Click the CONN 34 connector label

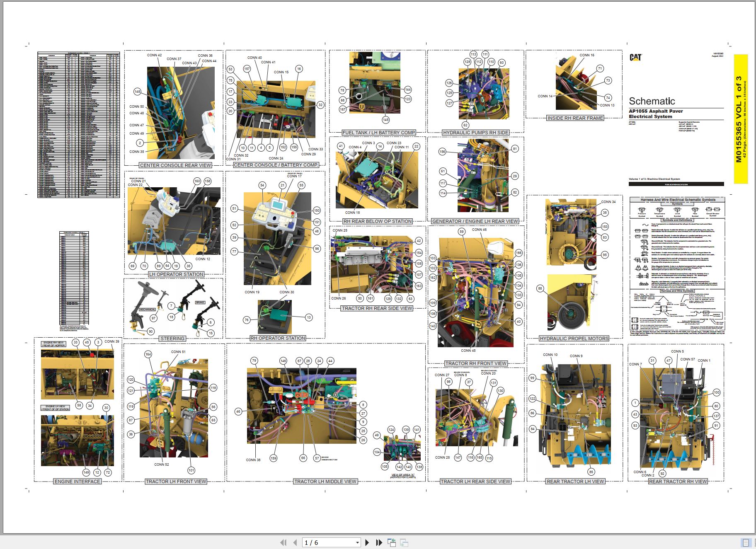(x=608, y=202)
